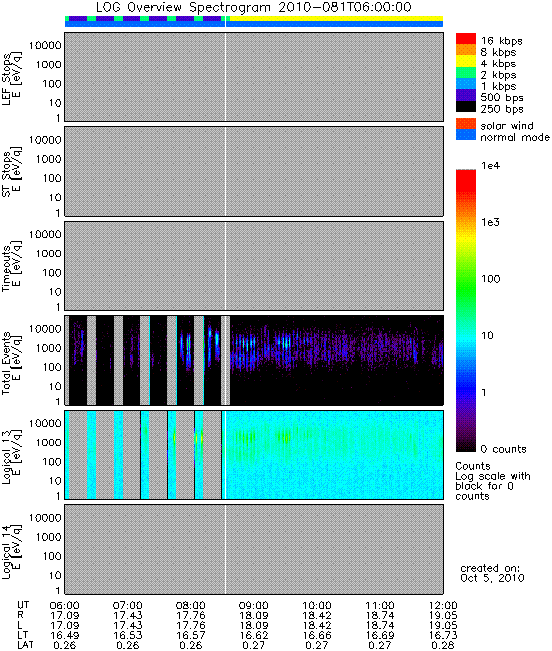Click the Logical 13 y-axis label
Screen dimensions: 552x651
point(11,457)
